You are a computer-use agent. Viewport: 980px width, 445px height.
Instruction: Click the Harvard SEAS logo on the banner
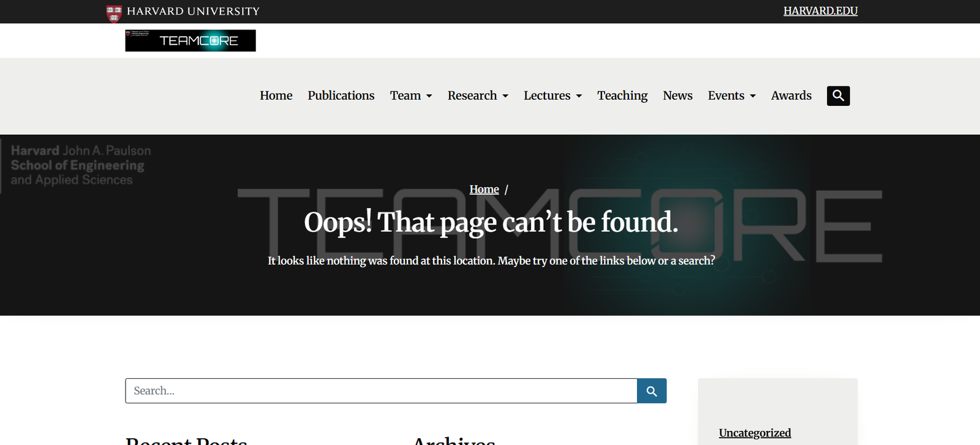[x=80, y=165]
